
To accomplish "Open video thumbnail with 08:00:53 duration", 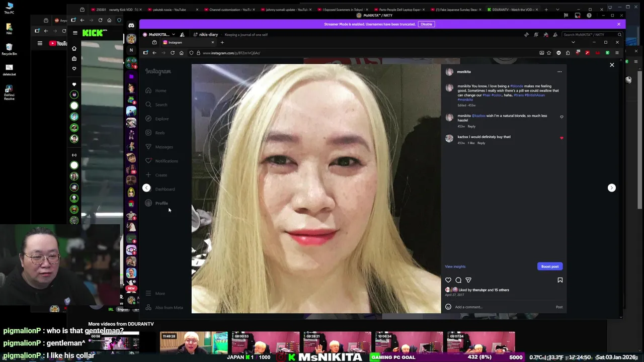I will (x=265, y=343).
